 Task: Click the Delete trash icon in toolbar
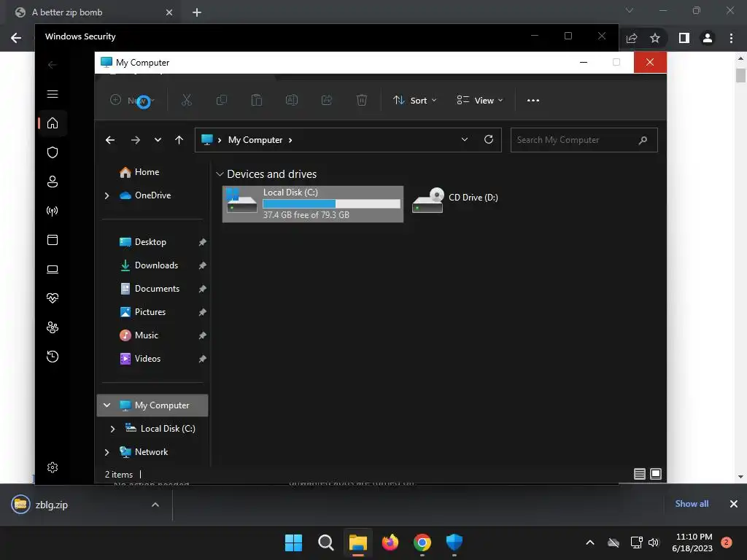[x=362, y=100]
